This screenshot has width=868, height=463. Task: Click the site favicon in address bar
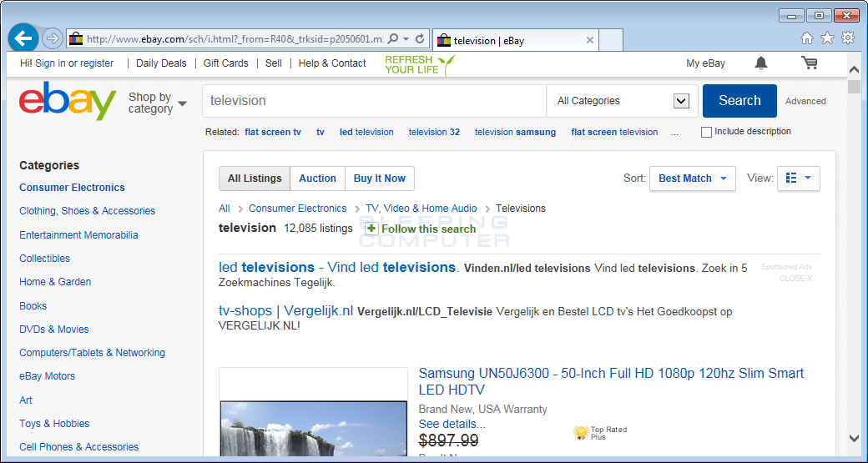pyautogui.click(x=76, y=38)
